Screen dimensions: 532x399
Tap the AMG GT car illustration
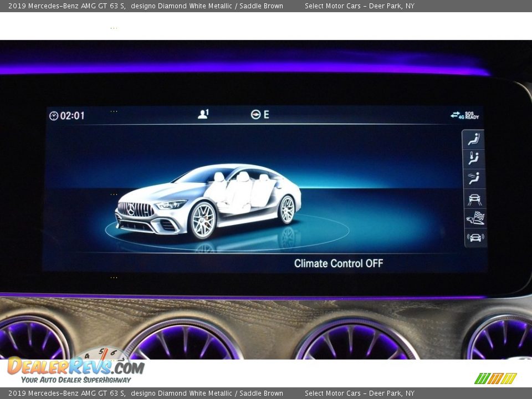208,202
